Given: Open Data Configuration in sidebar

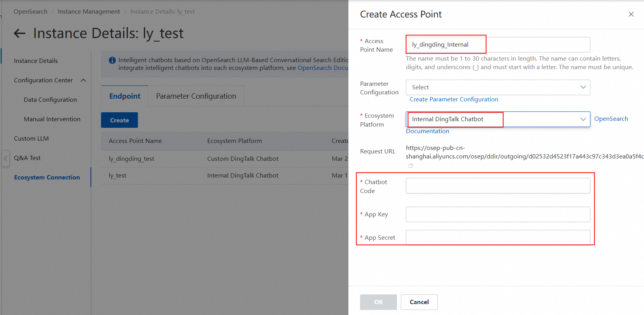Looking at the screenshot, I should click(x=50, y=100).
